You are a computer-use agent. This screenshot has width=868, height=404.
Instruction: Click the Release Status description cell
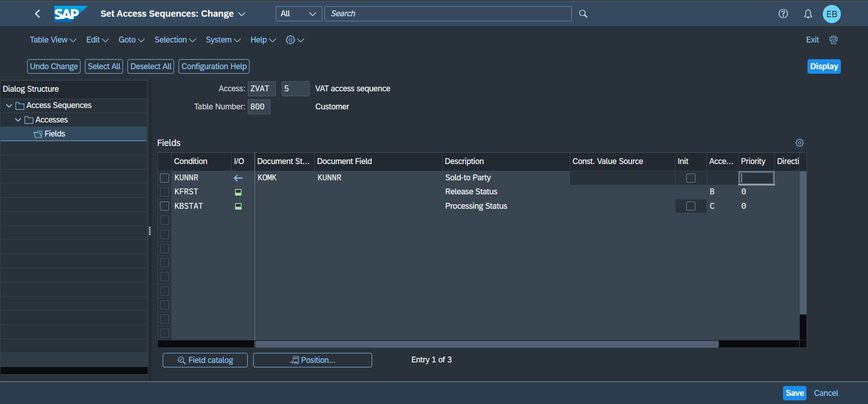coord(506,192)
